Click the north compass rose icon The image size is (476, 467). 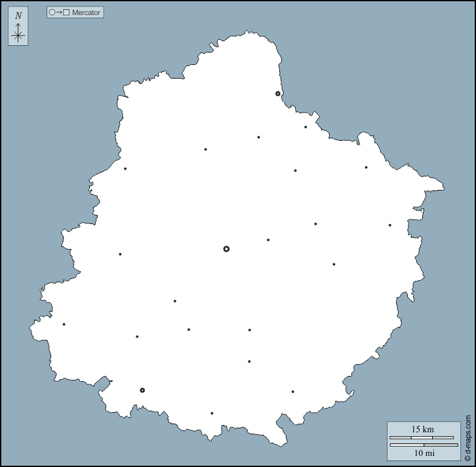tap(18, 35)
